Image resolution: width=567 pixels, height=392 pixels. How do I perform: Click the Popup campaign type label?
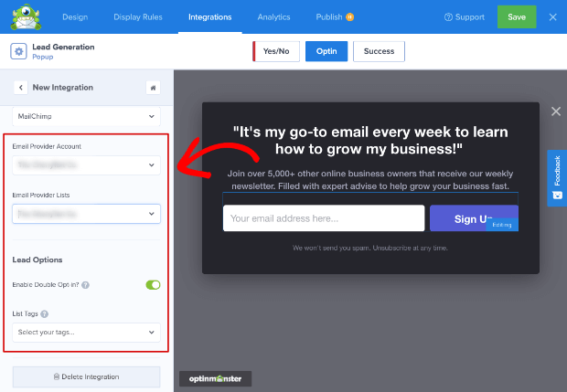[43, 57]
